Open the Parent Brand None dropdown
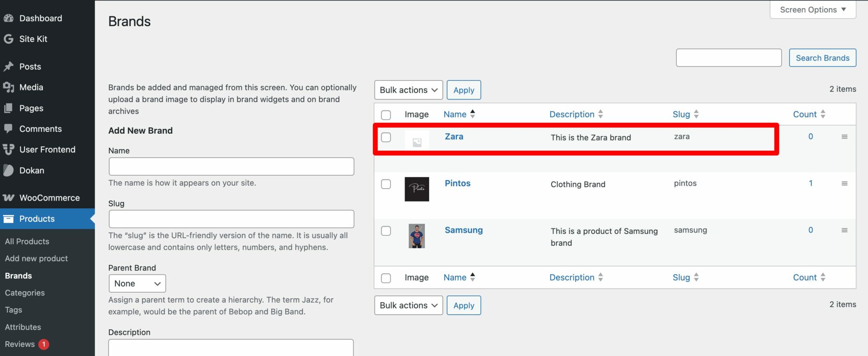 click(x=137, y=283)
